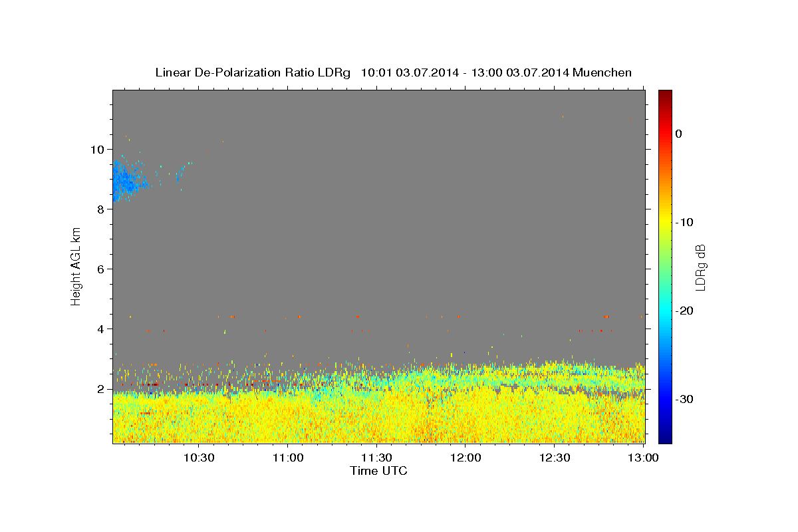Screen dimensions: 798x532
Task: Click the '12:30' time tick label
Action: [x=555, y=458]
